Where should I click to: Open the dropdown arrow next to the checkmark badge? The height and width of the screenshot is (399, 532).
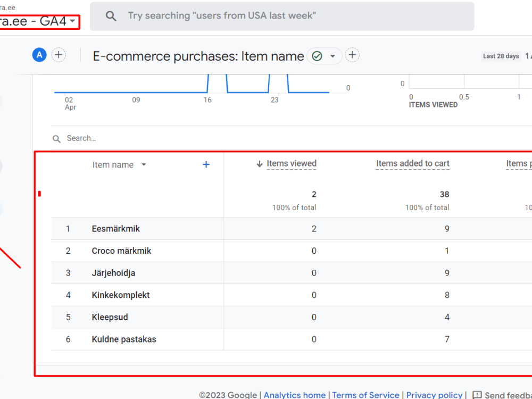[x=332, y=55]
